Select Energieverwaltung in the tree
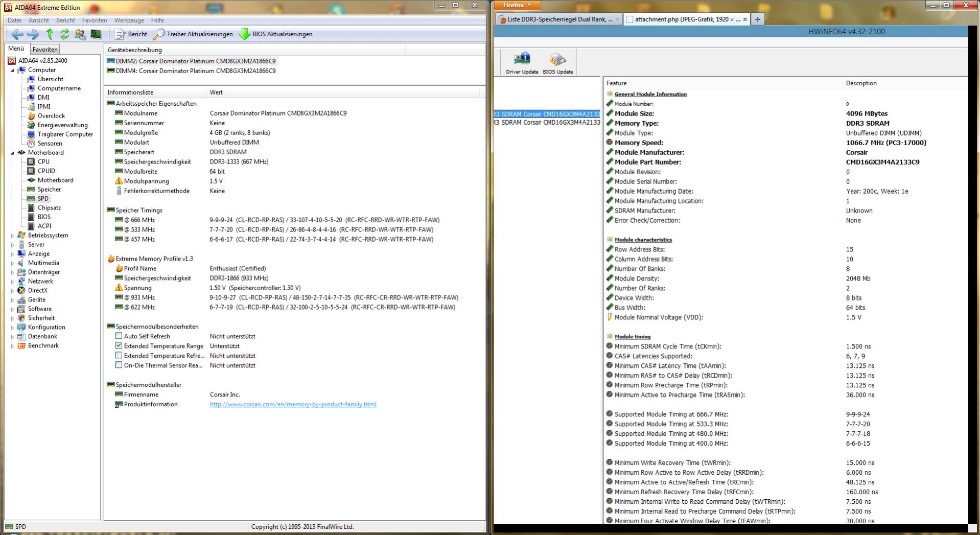This screenshot has width=980, height=535. (x=62, y=125)
